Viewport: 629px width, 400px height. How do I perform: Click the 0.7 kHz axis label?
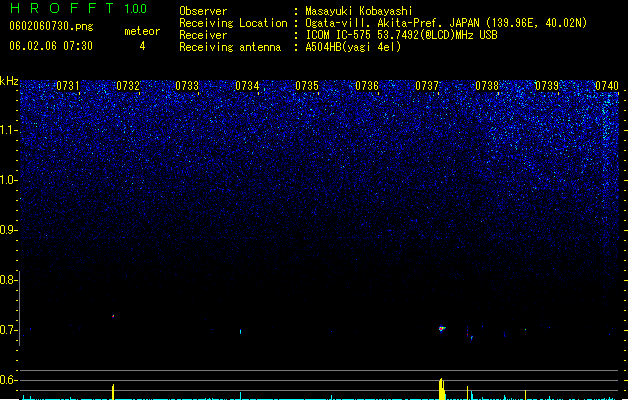(x=8, y=330)
